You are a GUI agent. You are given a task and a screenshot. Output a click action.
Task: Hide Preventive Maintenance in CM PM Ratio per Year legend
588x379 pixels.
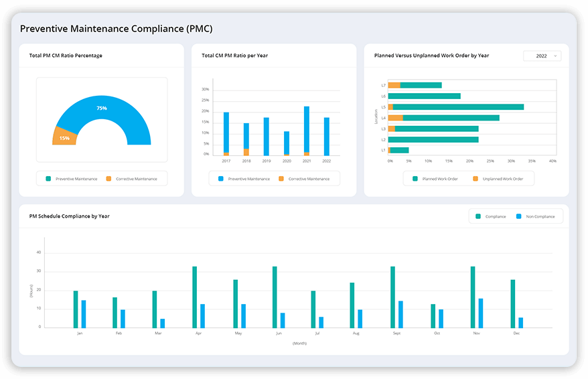[x=244, y=179]
